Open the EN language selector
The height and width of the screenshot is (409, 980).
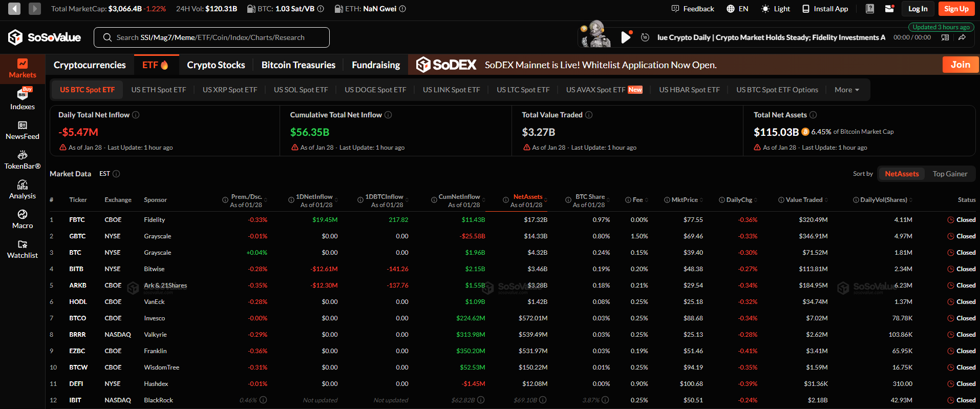click(737, 9)
